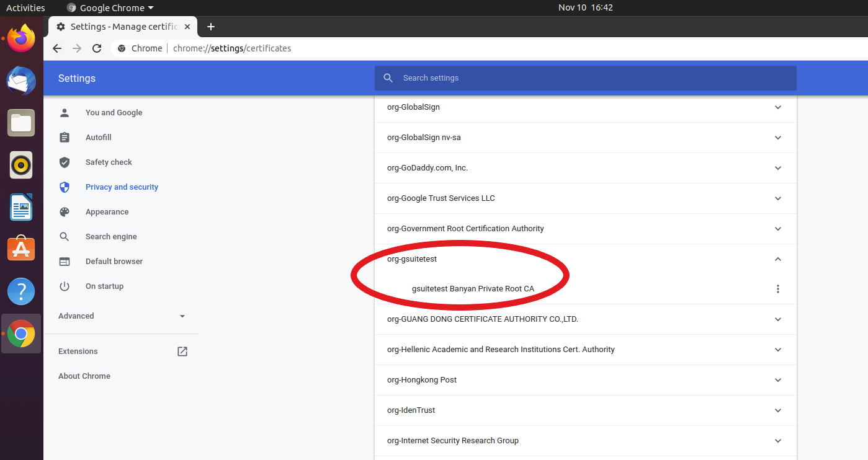This screenshot has width=868, height=460.
Task: Expand org-IdenTrust chevron
Action: tap(778, 410)
